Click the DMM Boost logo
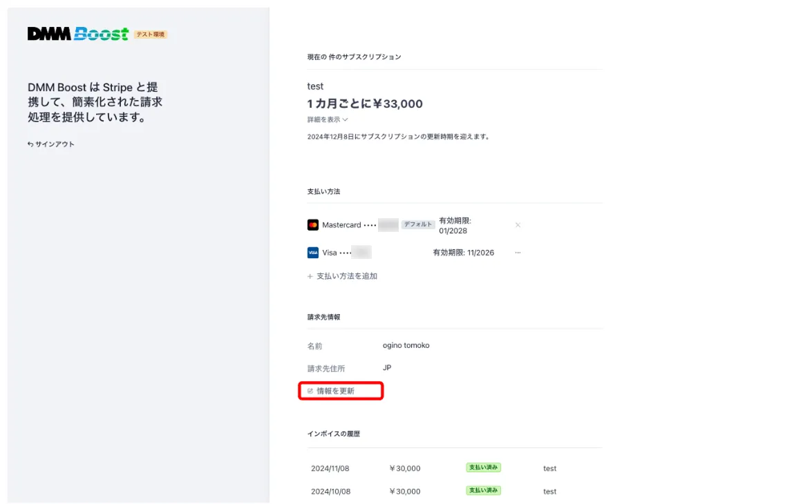This screenshot has width=812, height=504. (x=77, y=34)
